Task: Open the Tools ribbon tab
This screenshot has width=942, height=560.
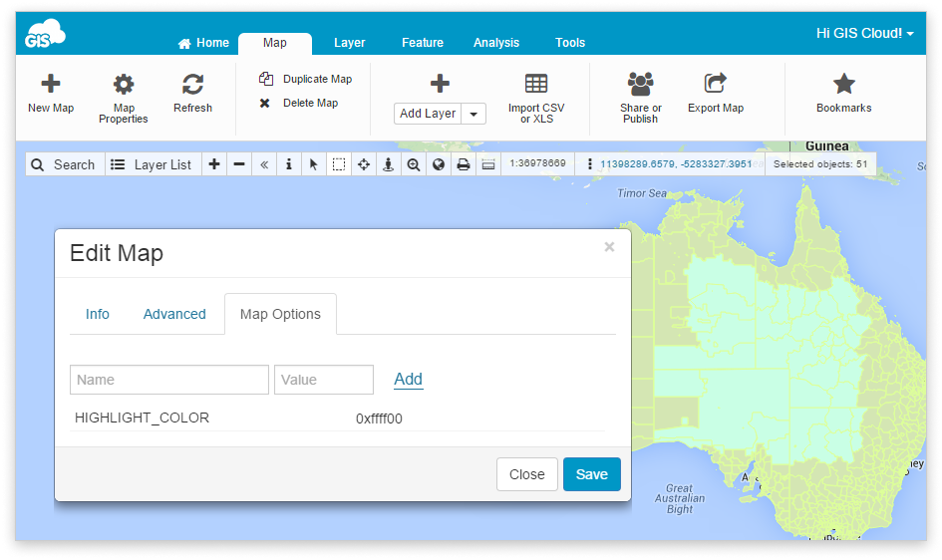Action: pos(569,43)
